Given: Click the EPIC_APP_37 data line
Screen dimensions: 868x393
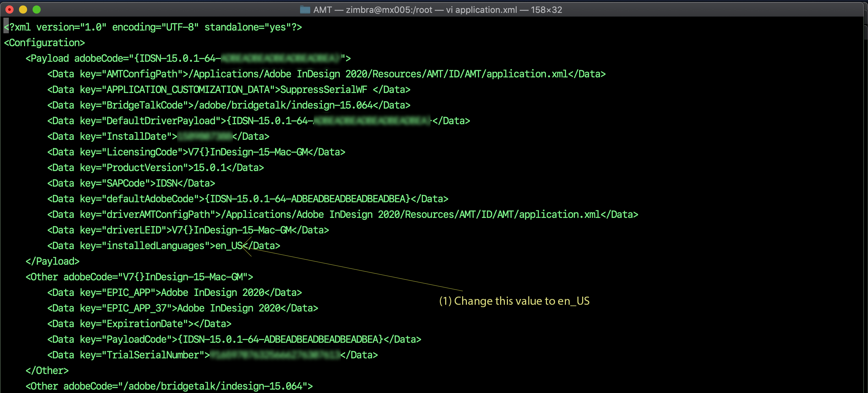Looking at the screenshot, I should [x=183, y=308].
